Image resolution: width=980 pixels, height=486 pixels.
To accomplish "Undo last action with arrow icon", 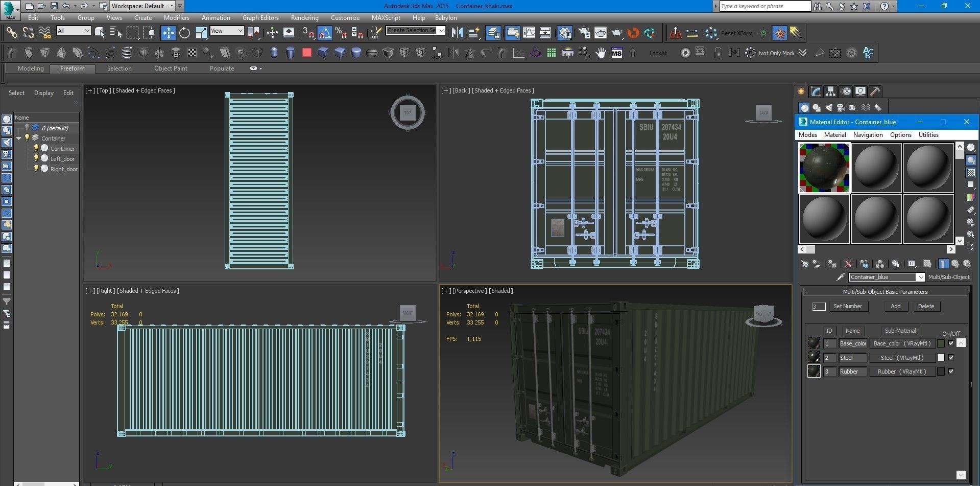I will 66,6.
